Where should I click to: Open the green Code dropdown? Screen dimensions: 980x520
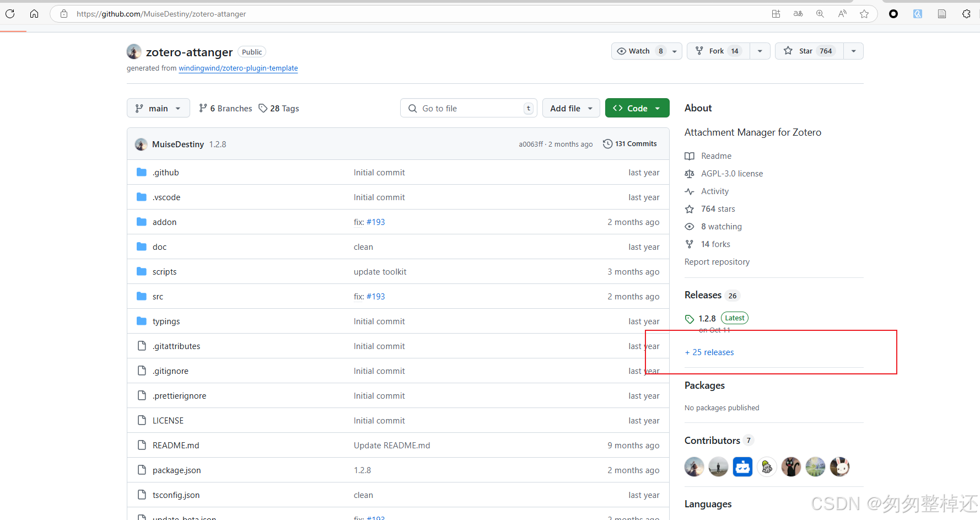pos(637,108)
